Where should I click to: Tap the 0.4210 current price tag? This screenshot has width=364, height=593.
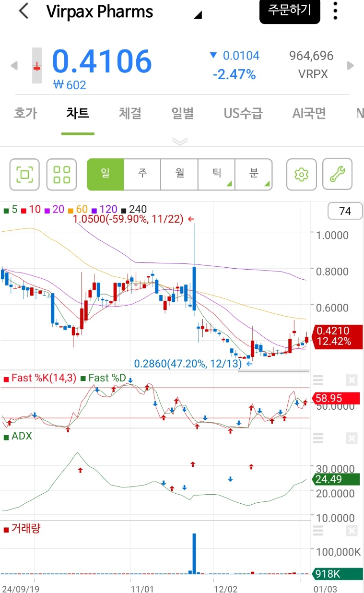coord(337,336)
